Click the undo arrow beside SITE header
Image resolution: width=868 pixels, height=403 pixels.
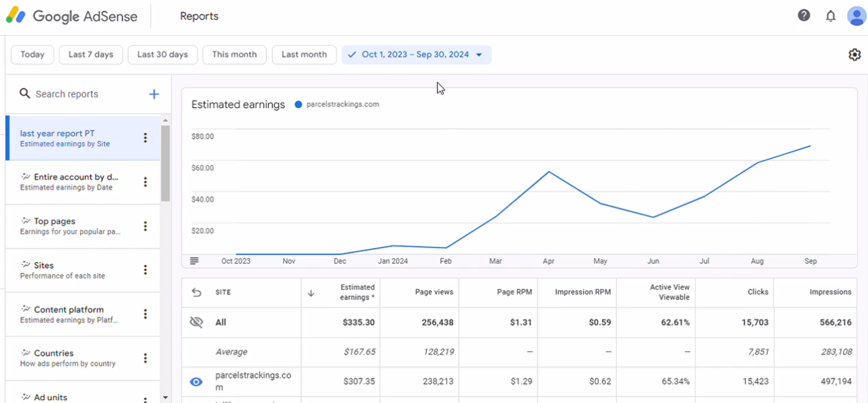tap(197, 292)
